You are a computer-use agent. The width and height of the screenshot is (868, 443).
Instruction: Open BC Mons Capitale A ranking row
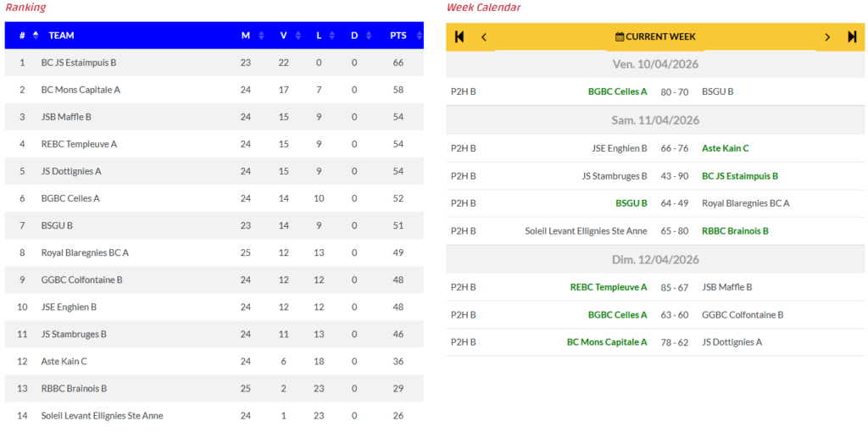click(81, 90)
